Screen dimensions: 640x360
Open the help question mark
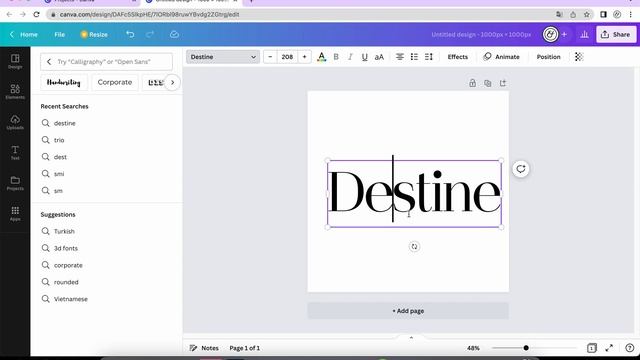pos(629,348)
